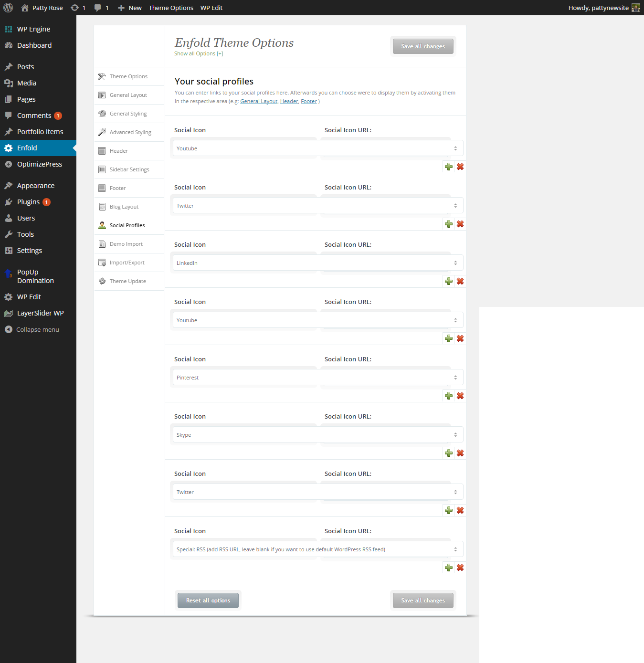The height and width of the screenshot is (663, 644).
Task: Open Dashboard via its gauge icon
Action: point(9,45)
